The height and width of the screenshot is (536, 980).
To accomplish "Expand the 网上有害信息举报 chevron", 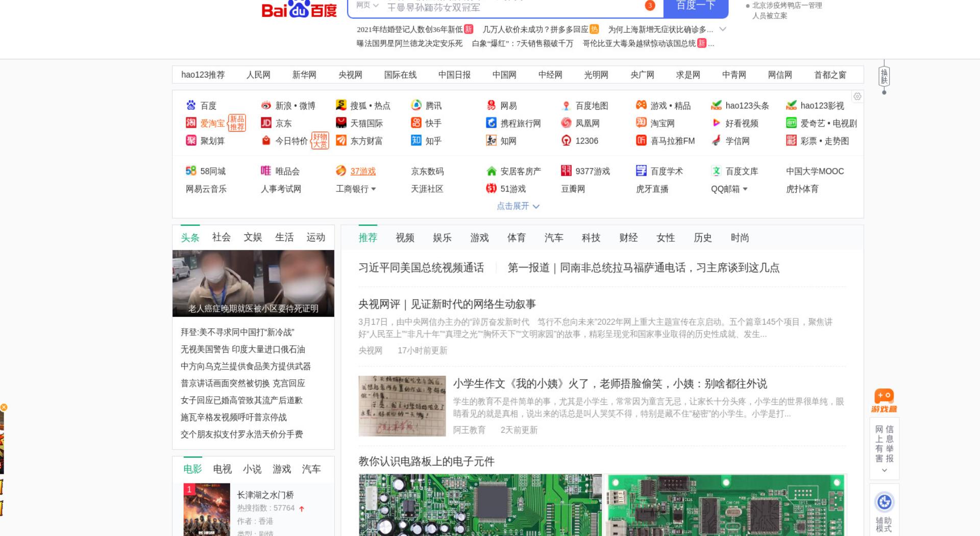I will coord(885,471).
